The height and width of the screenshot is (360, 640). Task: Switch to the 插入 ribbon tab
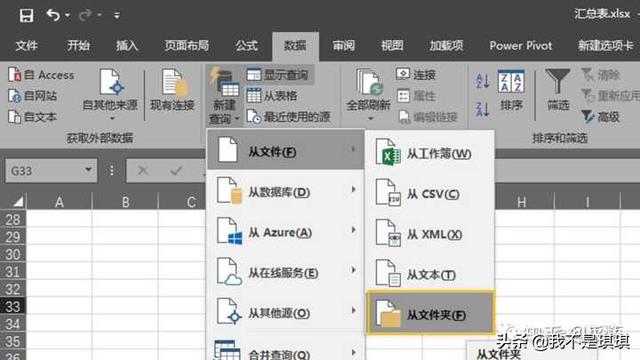[x=127, y=45]
